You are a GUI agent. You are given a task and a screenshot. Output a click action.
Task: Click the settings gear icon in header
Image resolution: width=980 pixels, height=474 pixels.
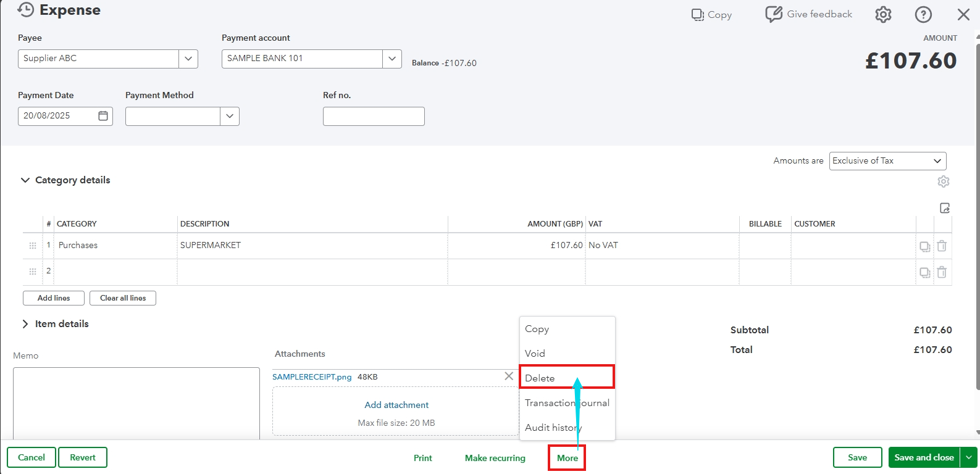pos(883,15)
